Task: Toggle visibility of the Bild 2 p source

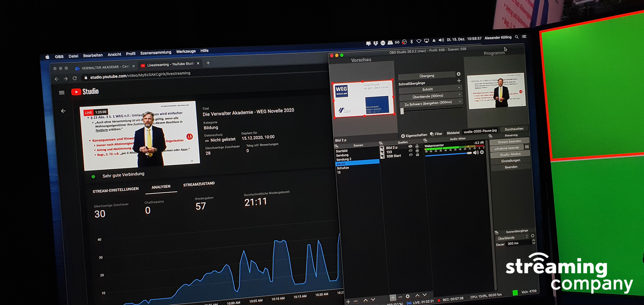Action: coord(410,146)
